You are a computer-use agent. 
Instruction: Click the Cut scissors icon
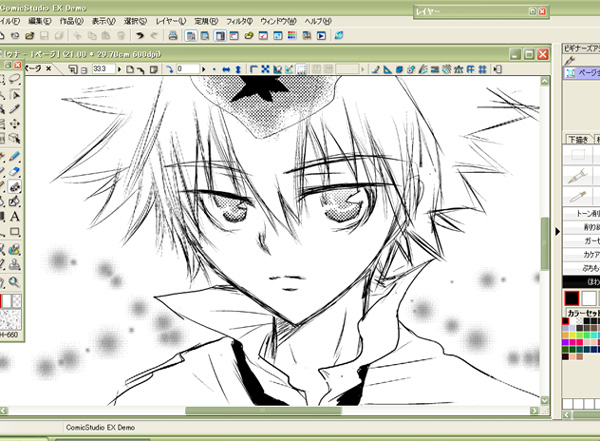77,36
